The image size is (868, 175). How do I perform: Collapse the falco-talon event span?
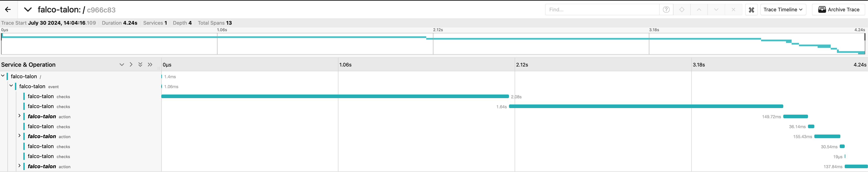[11, 86]
